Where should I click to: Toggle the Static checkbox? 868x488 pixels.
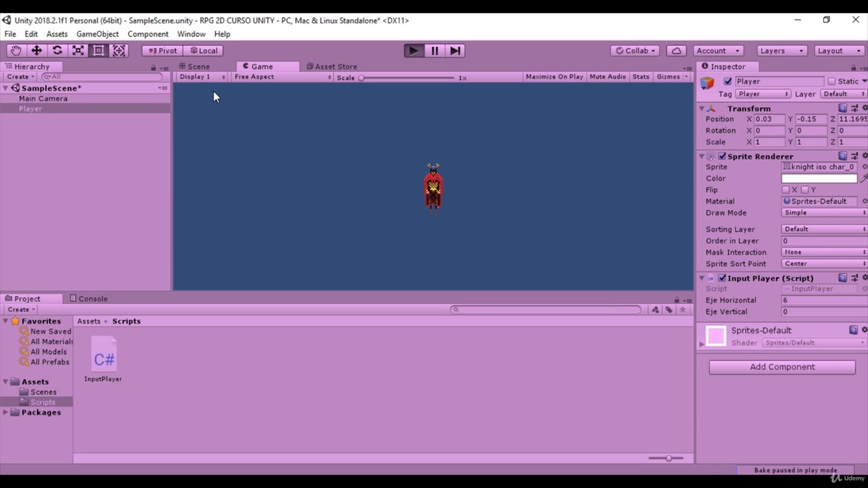point(831,81)
